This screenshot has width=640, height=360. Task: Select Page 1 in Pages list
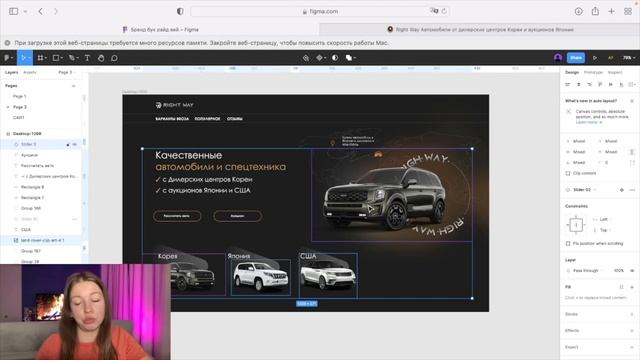click(20, 96)
